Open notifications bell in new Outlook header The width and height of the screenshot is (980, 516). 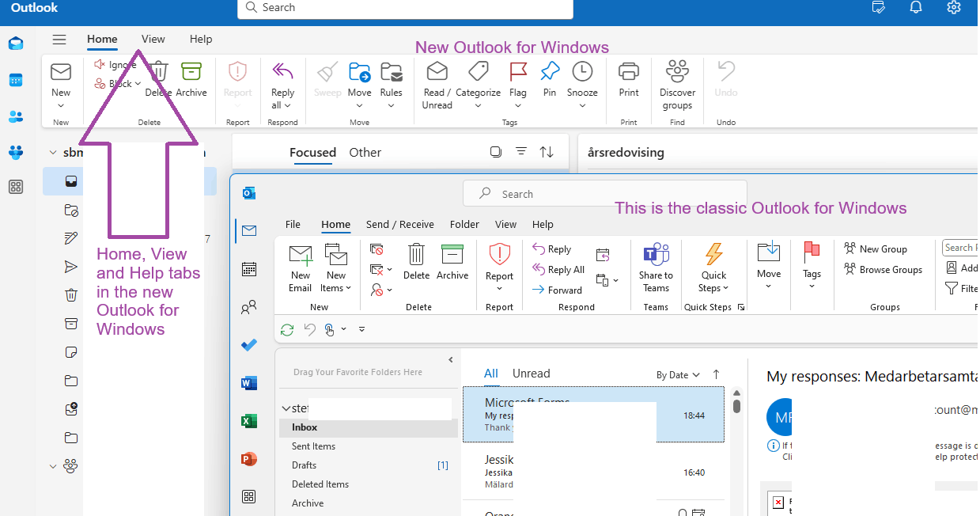click(916, 7)
